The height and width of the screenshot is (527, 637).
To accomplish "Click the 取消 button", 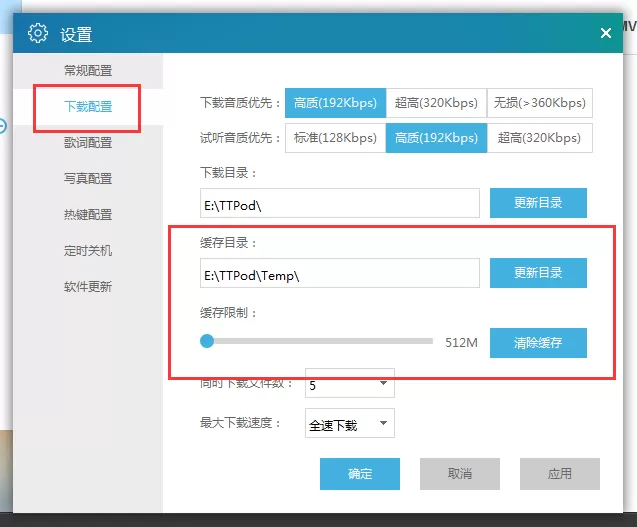I will click(460, 474).
